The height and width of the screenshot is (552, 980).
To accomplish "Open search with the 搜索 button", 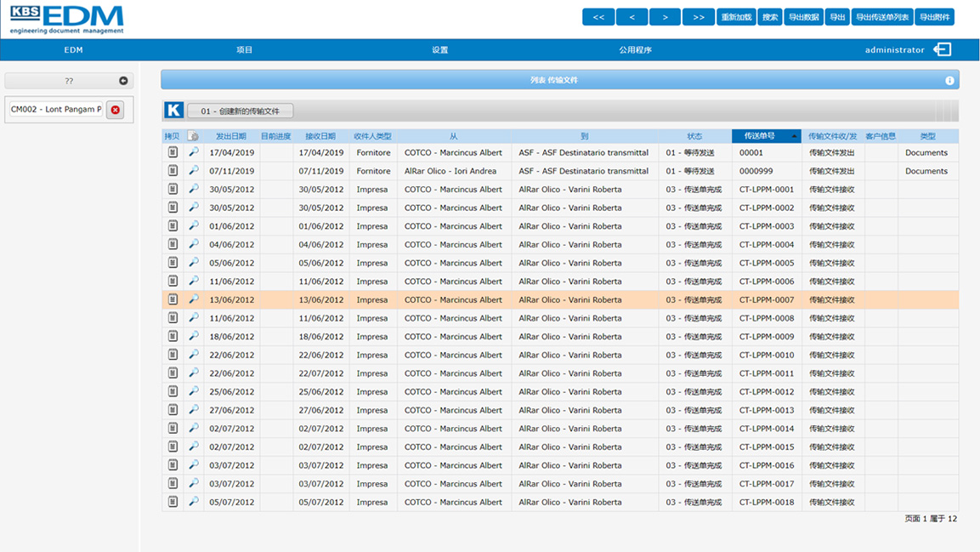I will click(x=768, y=16).
